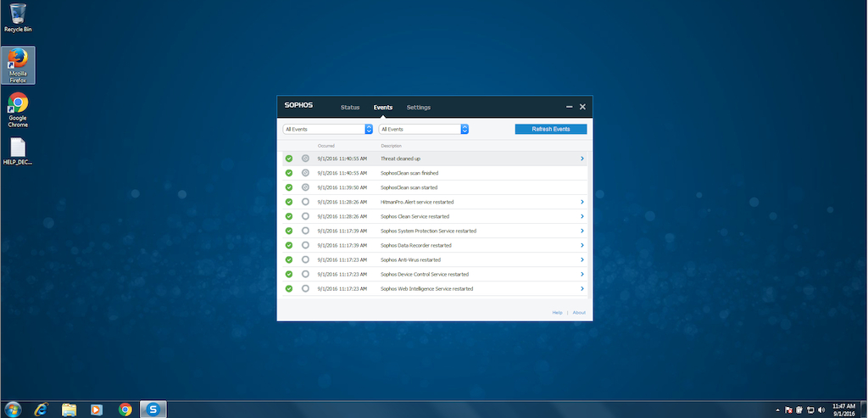The width and height of the screenshot is (868, 418).
Task: Click circle icon for Sophos Anti-Virus restarted
Action: point(305,259)
